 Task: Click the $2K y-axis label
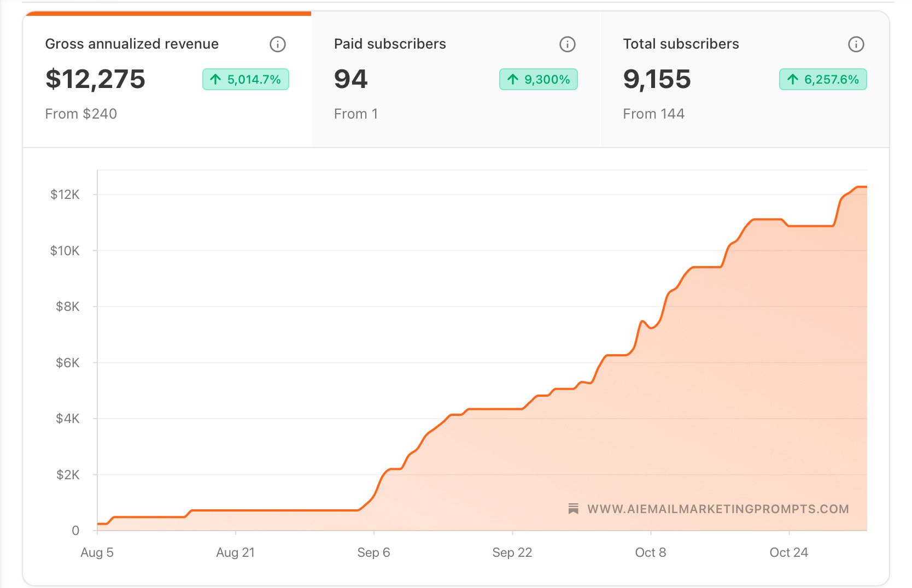point(68,475)
